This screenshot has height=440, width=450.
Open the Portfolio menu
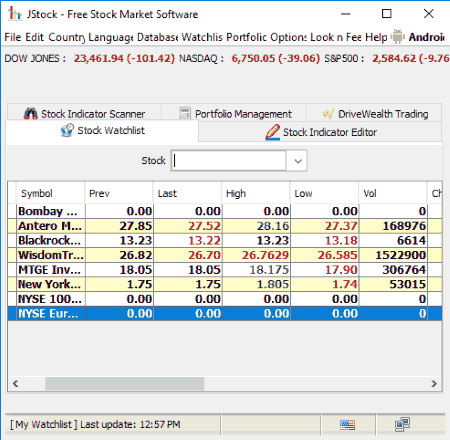[246, 37]
